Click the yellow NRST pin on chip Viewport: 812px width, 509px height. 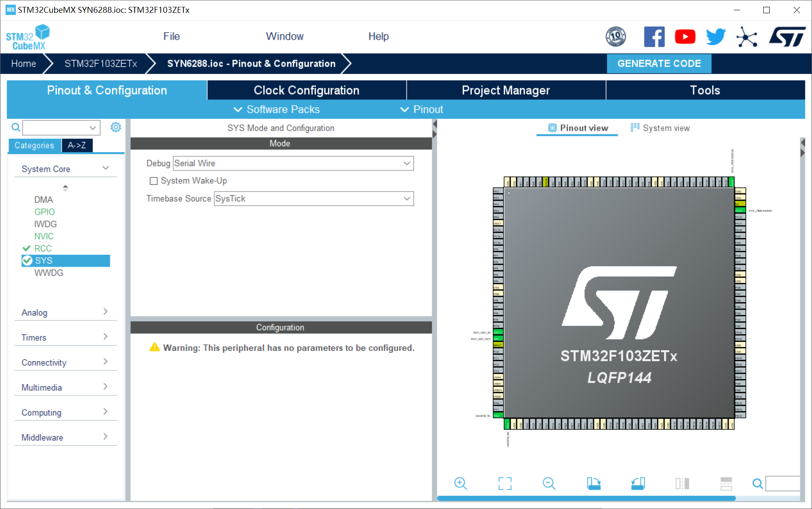[498, 345]
